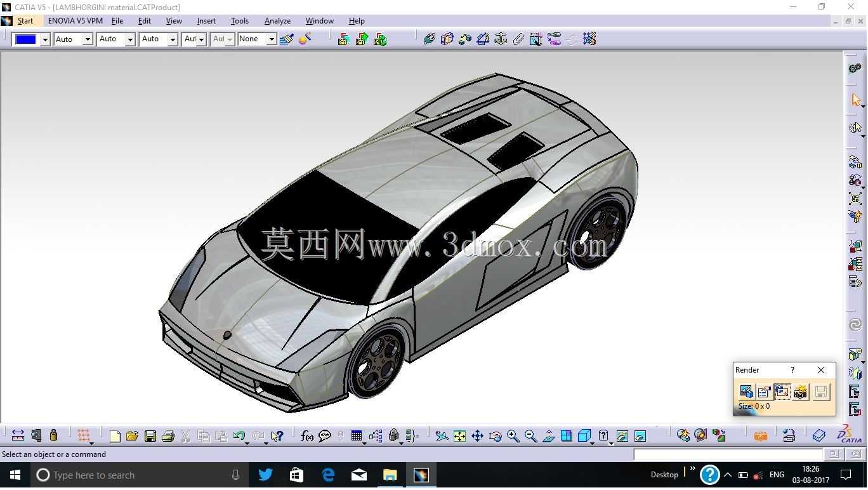Click the Windows search box

(x=138, y=475)
